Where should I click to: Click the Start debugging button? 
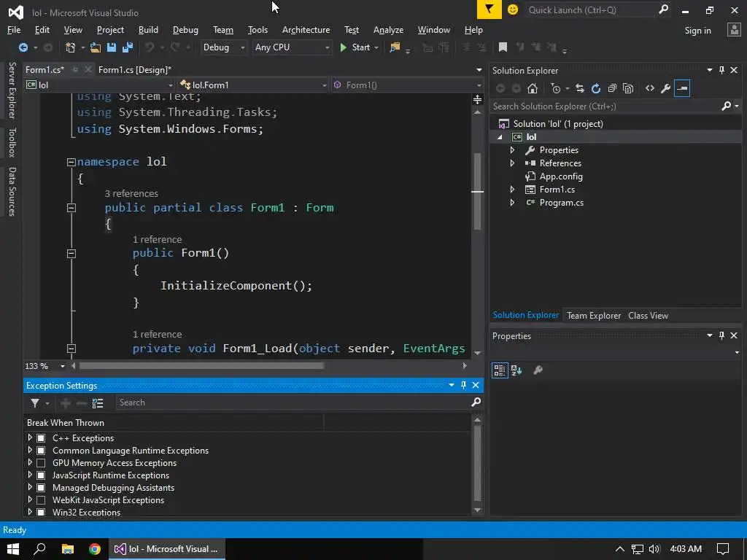[x=355, y=47]
